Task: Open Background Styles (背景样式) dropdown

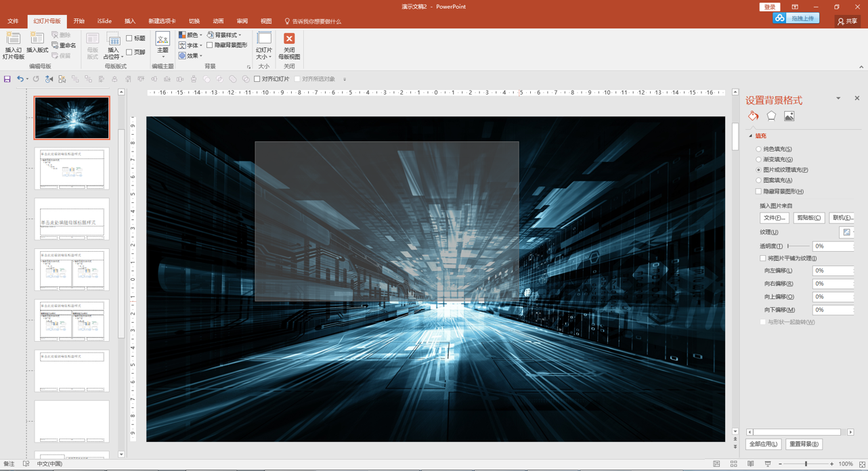Action: click(x=224, y=35)
